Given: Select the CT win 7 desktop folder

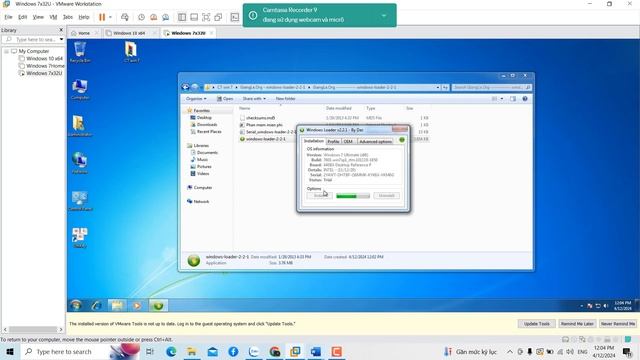Looking at the screenshot, I should [131, 52].
